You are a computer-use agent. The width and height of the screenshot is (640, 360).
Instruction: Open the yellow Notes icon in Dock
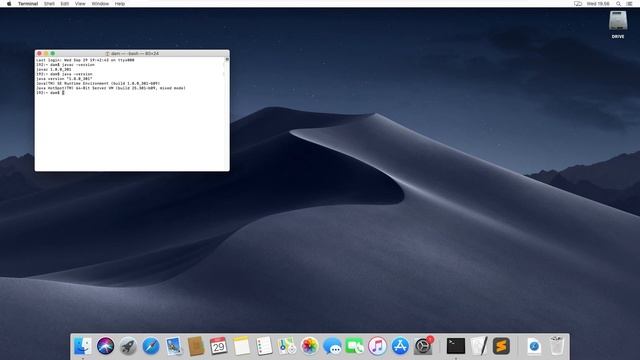(x=241, y=346)
